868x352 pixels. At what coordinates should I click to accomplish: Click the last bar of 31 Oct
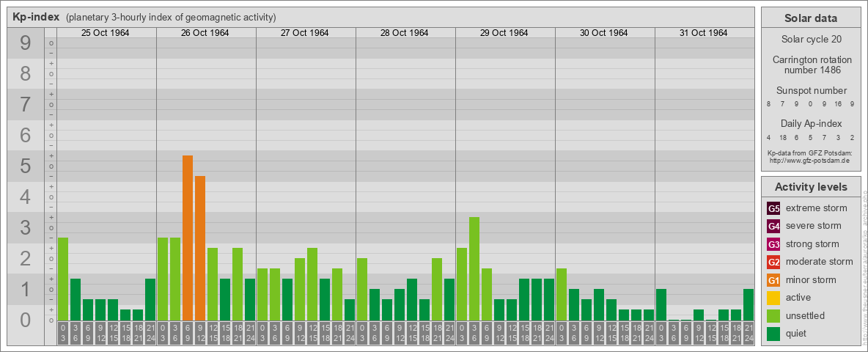tap(749, 304)
